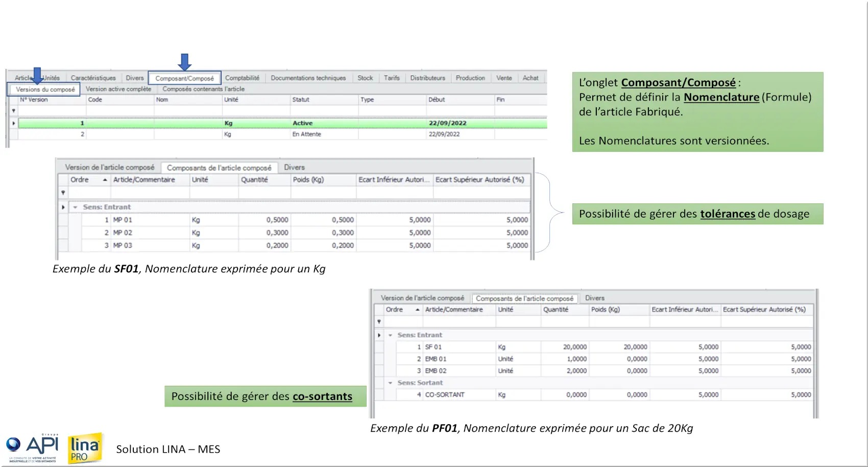Switch to the Comptabilité tab
Viewport: 868px width, 467px height.
243,78
